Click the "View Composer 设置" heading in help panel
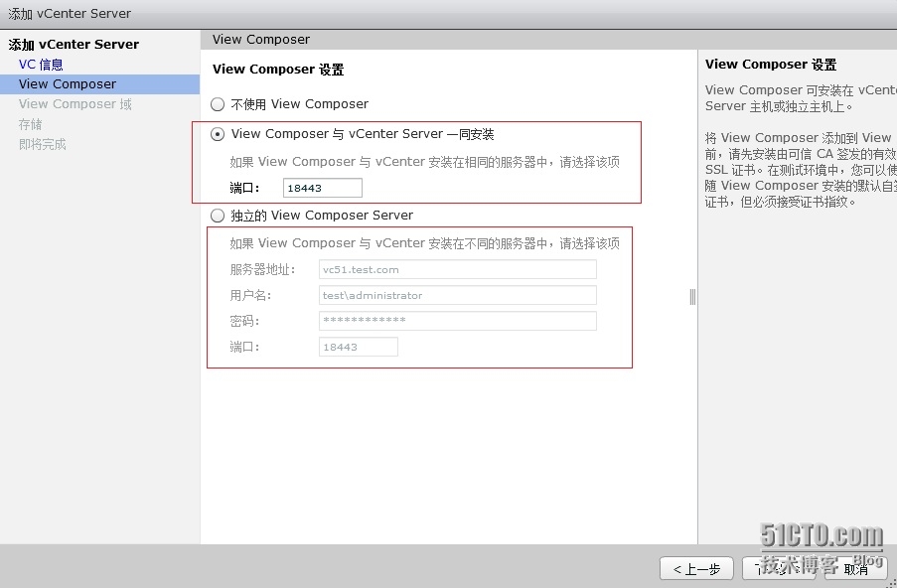The image size is (897, 588). pos(771,64)
